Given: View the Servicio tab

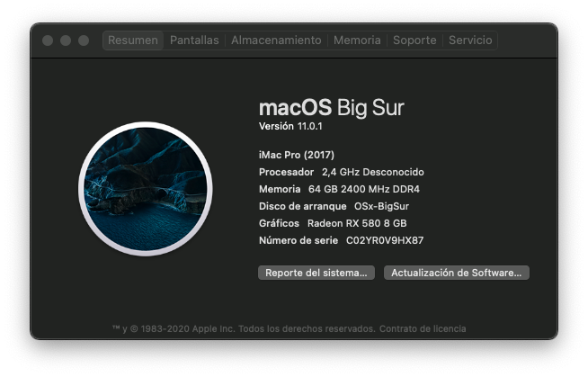Looking at the screenshot, I should [x=470, y=40].
